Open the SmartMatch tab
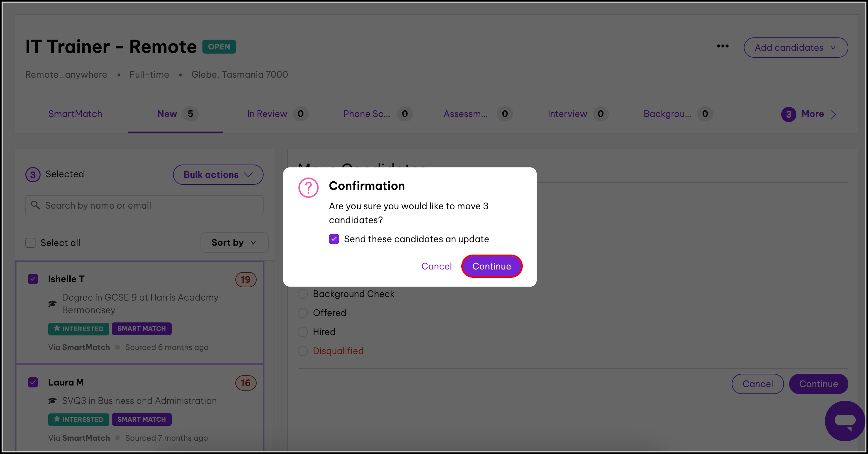Screen dimensions: 868x454 coord(75,114)
